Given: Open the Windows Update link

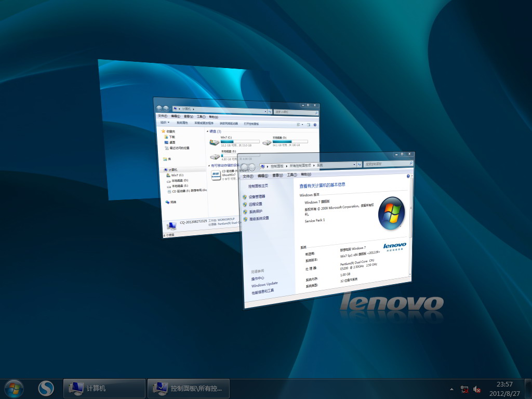Looking at the screenshot, I should (264, 284).
